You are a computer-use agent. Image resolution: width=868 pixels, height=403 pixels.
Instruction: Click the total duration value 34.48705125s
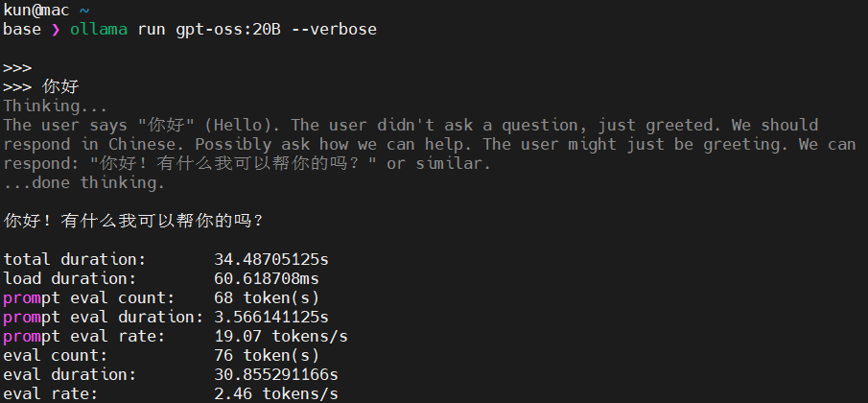272,260
